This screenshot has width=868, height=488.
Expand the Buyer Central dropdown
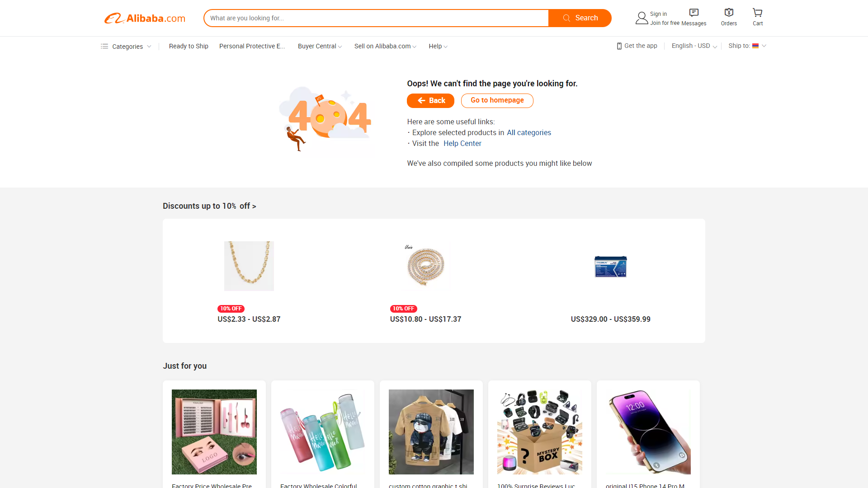pos(319,46)
